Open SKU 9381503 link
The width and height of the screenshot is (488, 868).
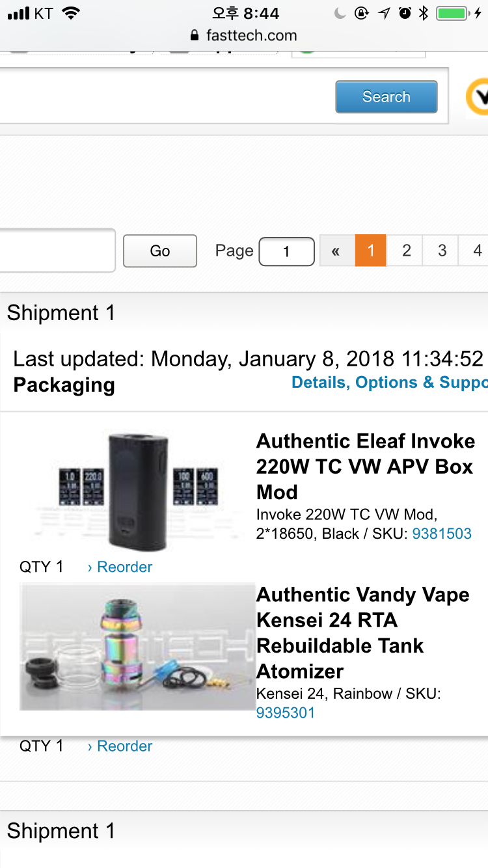point(442,534)
